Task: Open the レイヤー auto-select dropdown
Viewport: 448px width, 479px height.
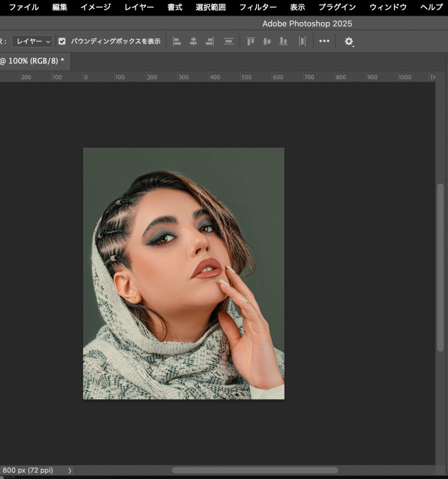Action: pos(32,41)
